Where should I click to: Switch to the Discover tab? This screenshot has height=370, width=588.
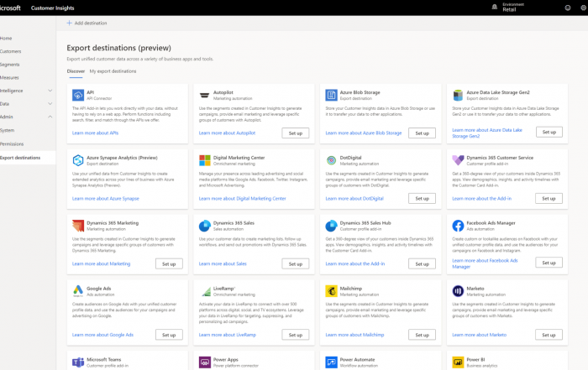pos(76,71)
